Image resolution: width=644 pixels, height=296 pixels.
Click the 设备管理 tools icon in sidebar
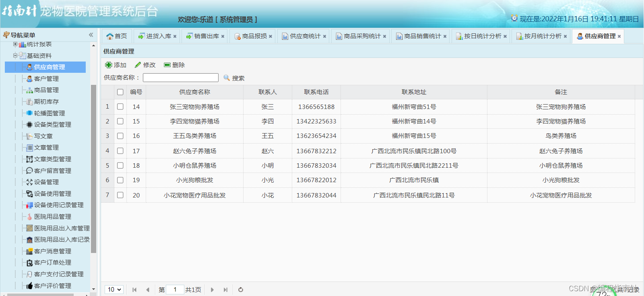click(29, 182)
